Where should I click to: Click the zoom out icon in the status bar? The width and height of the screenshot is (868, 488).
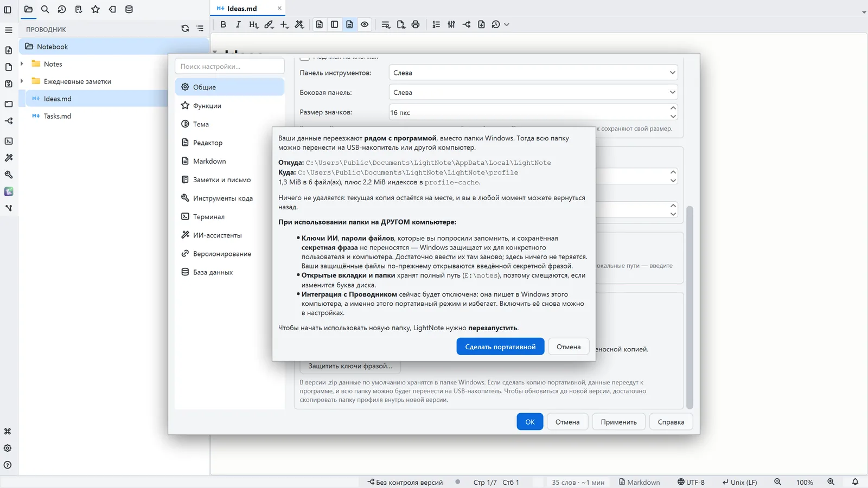pos(777,482)
